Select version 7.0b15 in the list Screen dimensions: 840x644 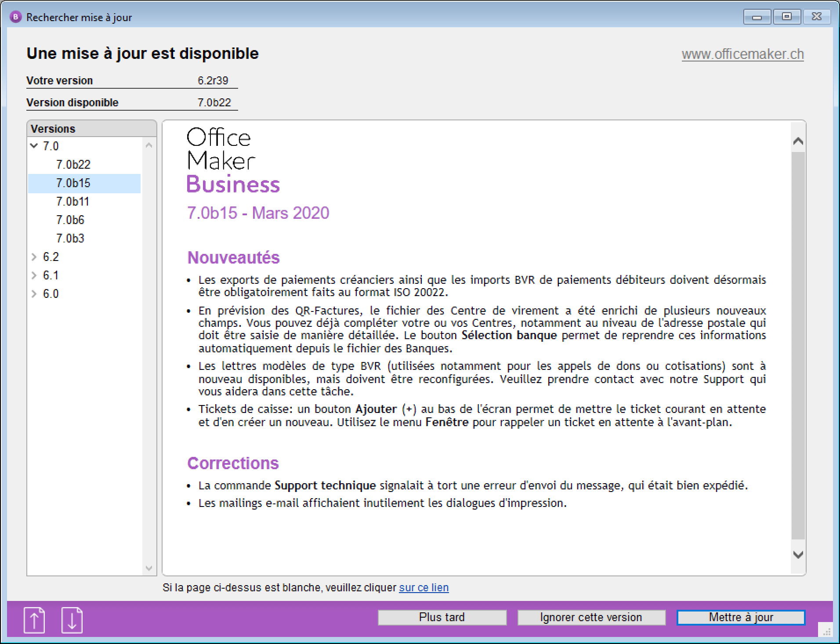point(84,183)
